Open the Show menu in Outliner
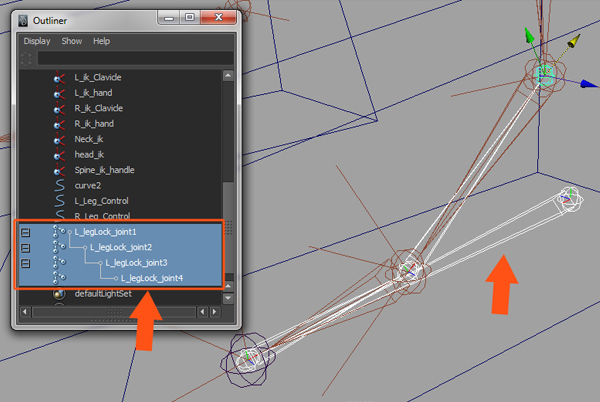This screenshot has height=402, width=600. [72, 41]
